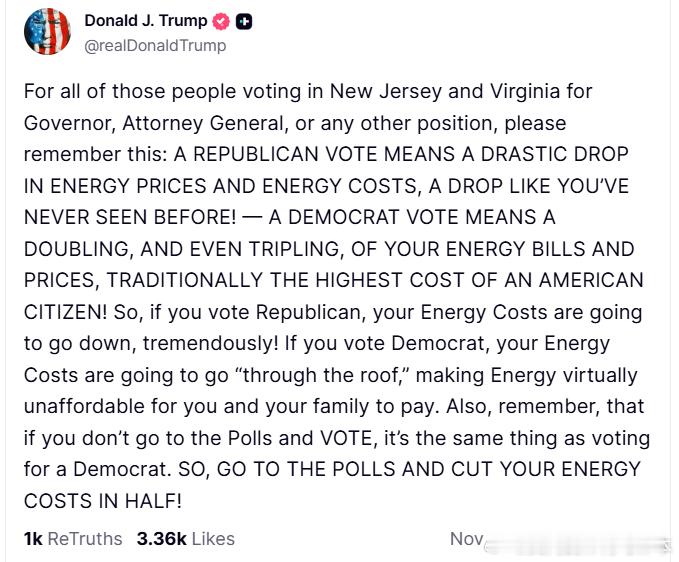679x562 pixels.
Task: Open the Nov post timestamp
Action: point(467,539)
